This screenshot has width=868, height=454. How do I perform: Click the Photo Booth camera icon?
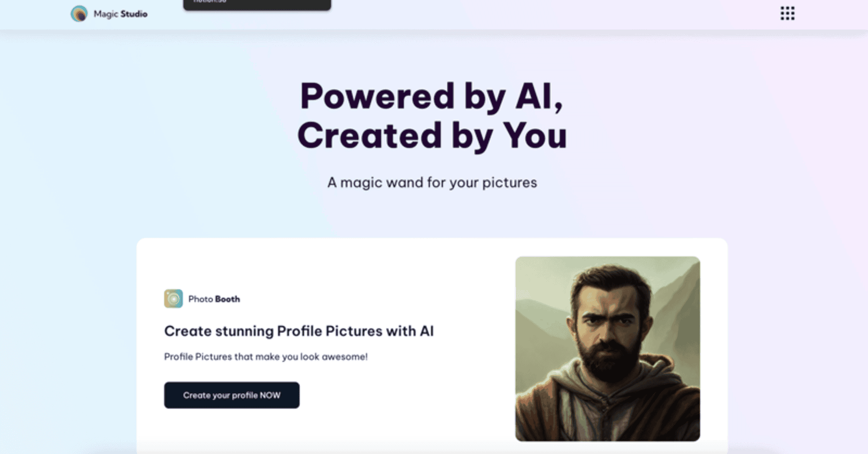click(173, 299)
